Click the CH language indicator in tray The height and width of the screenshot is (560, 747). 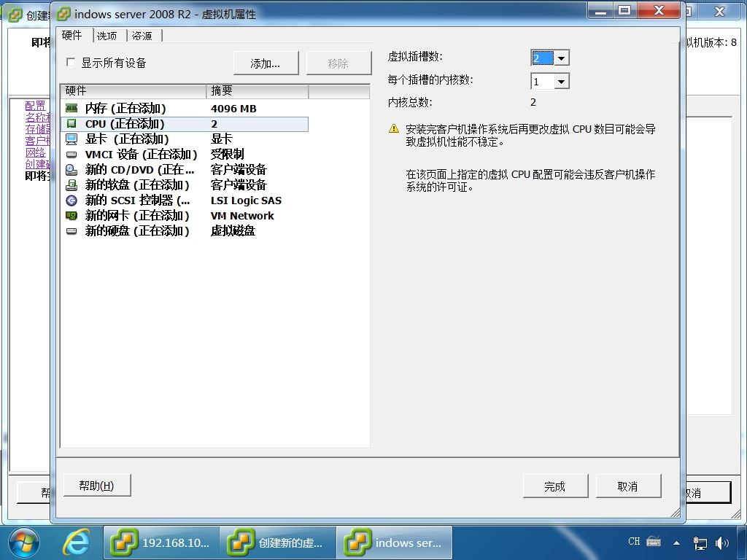[x=634, y=542]
